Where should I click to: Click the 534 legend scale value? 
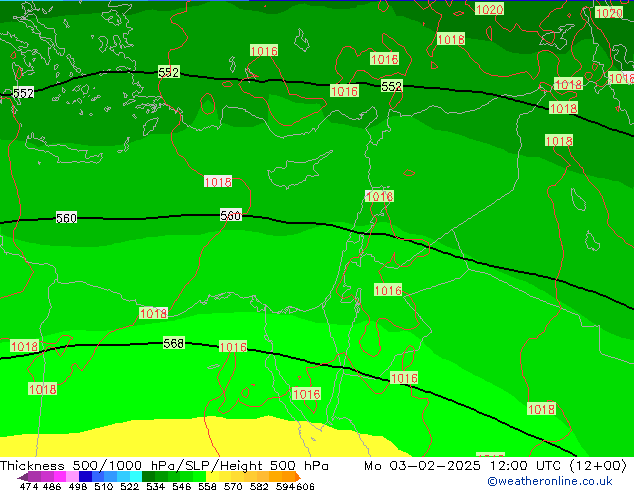(155, 486)
